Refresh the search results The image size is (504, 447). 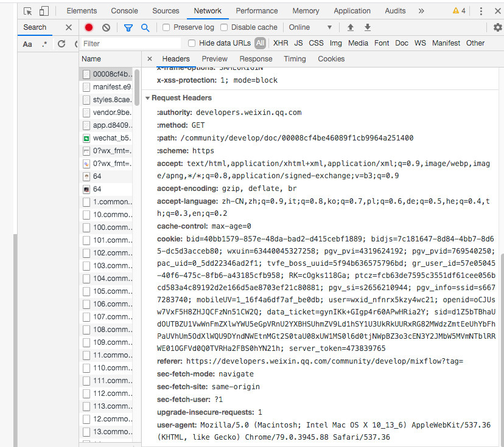[61, 44]
